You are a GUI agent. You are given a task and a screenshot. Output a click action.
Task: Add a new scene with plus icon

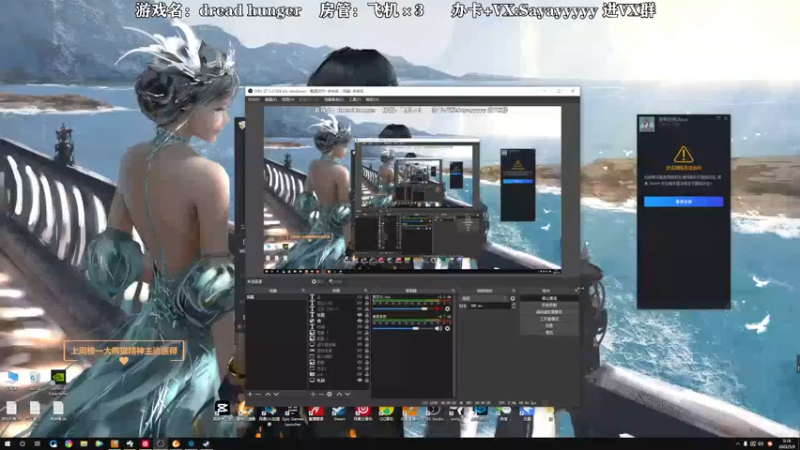tap(250, 394)
